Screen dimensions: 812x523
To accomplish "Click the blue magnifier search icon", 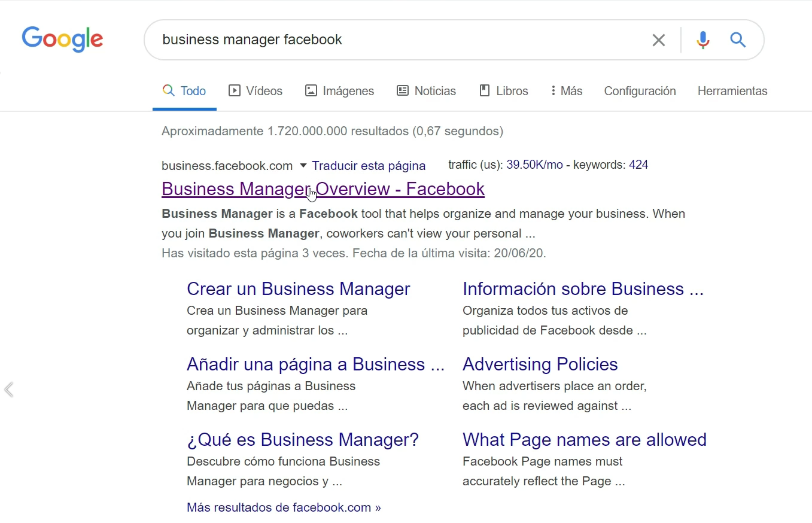I will 738,40.
